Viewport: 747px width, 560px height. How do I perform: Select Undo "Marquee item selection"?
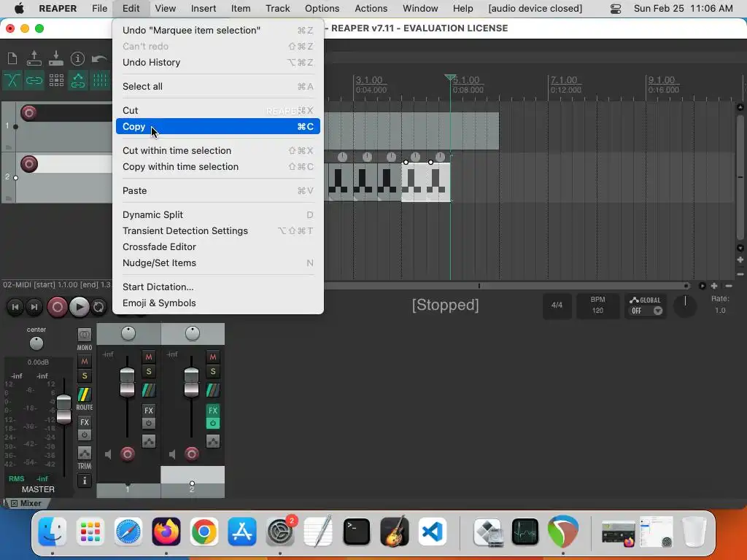click(x=217, y=30)
